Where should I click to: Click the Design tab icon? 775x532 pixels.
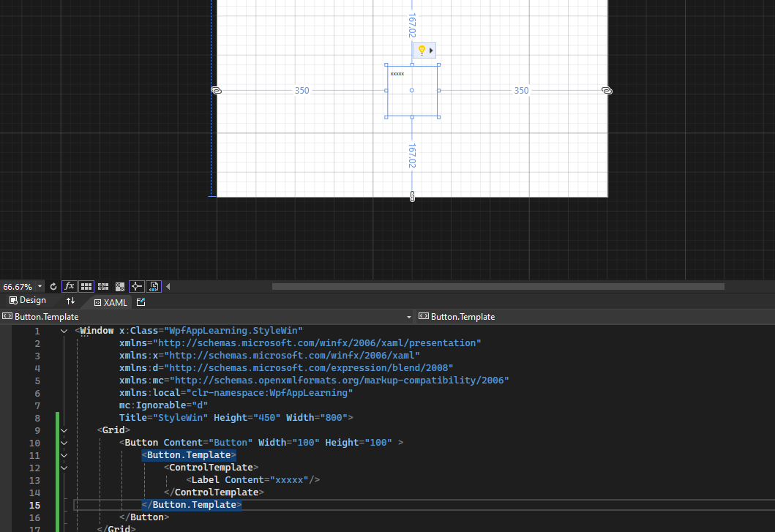click(x=13, y=300)
